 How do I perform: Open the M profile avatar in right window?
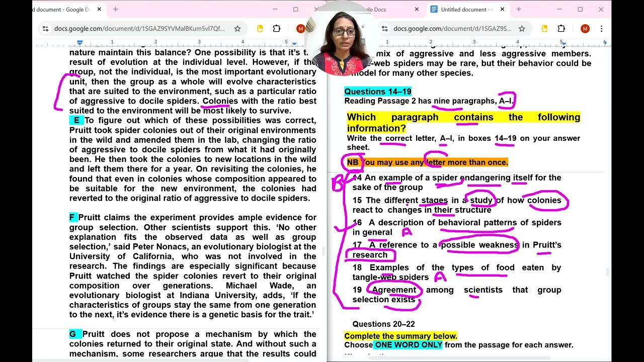(x=585, y=29)
